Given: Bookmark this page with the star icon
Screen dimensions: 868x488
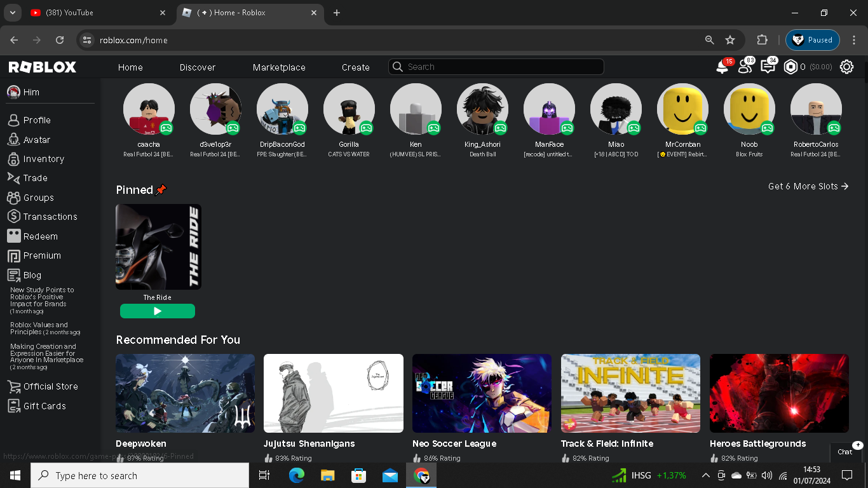Looking at the screenshot, I should pyautogui.click(x=730, y=40).
